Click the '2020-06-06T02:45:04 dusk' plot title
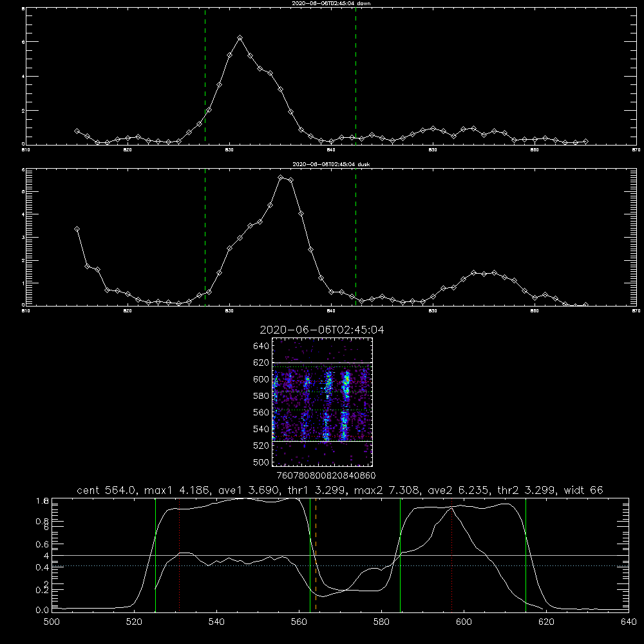This screenshot has width=644, height=644. point(331,164)
